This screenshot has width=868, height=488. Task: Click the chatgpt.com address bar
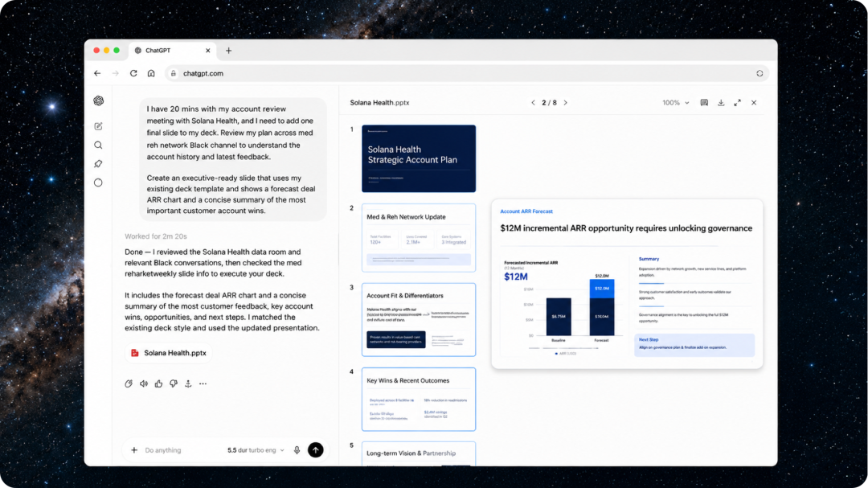(x=467, y=73)
